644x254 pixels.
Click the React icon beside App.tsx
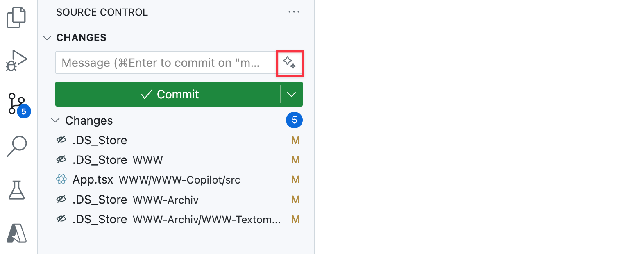click(61, 179)
